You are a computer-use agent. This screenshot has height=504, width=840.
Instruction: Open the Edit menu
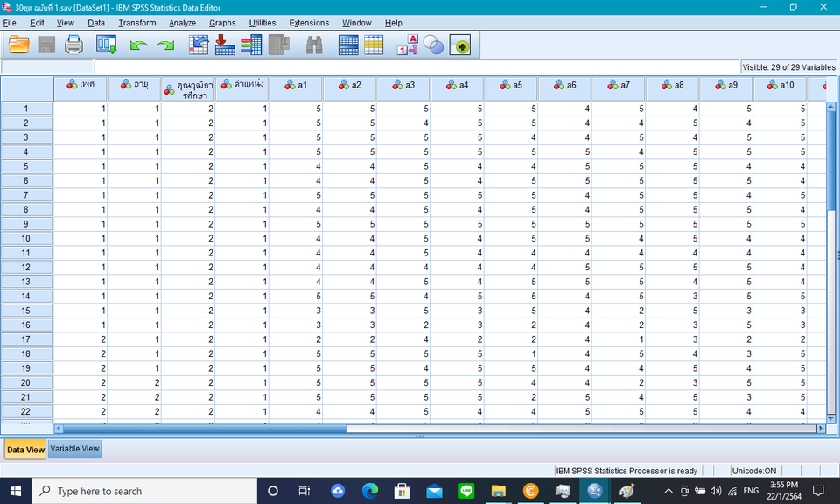[37, 23]
